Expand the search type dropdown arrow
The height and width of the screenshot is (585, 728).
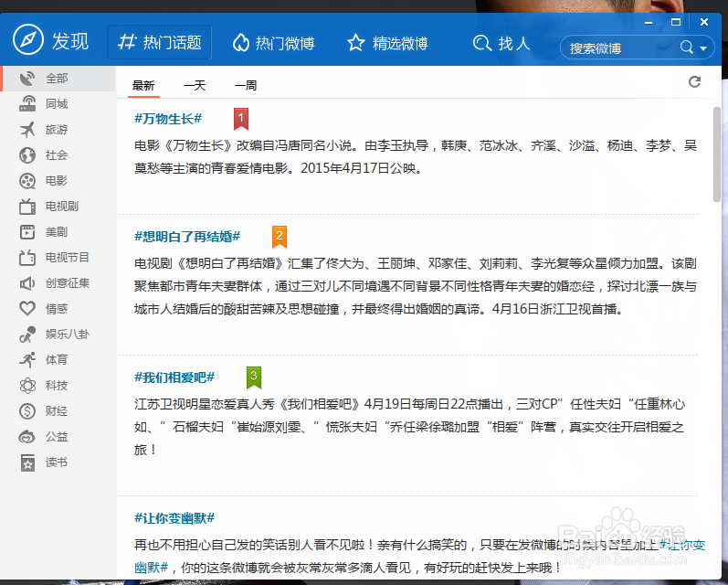click(703, 48)
